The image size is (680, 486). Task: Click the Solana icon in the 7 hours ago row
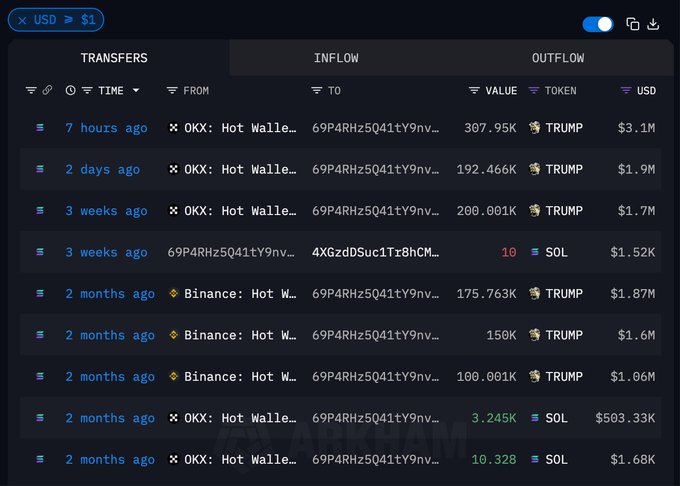point(40,127)
